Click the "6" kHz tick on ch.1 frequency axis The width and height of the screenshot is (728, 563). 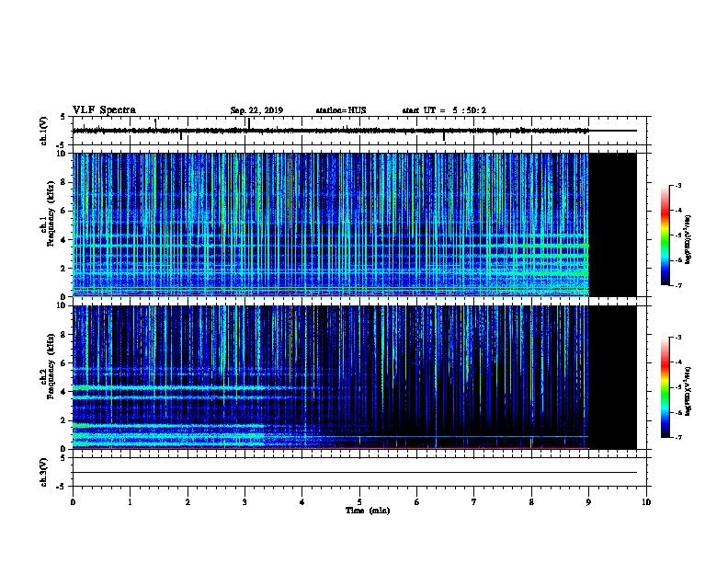65,212
